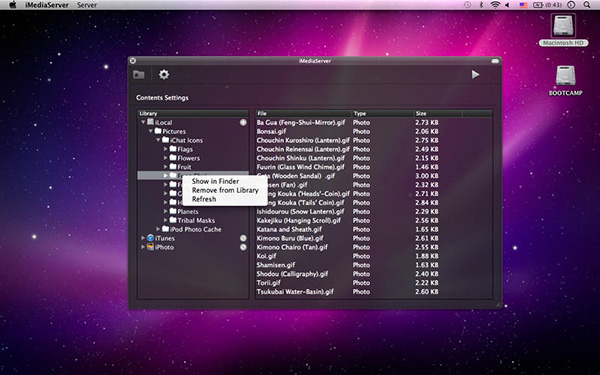This screenshot has width=600, height=375.
Task: Select Chouchin Kuroshiro (Lantern).gif
Action: [x=303, y=140]
